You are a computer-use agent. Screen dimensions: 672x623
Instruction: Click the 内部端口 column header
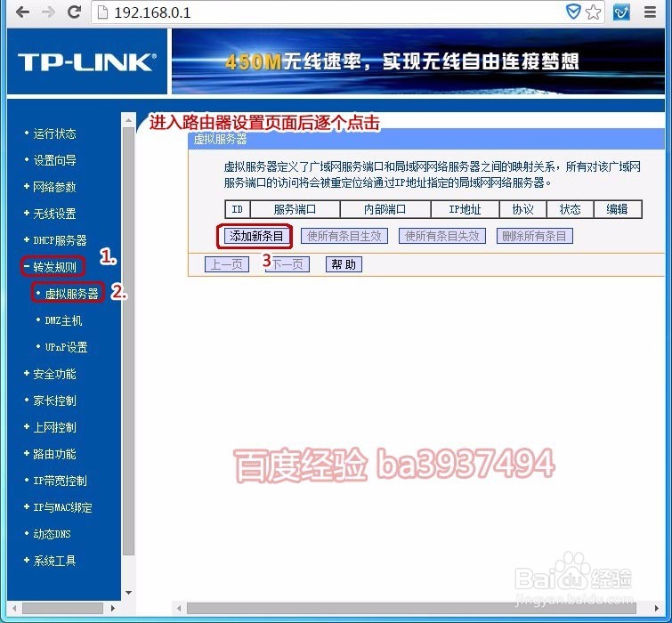(x=385, y=209)
